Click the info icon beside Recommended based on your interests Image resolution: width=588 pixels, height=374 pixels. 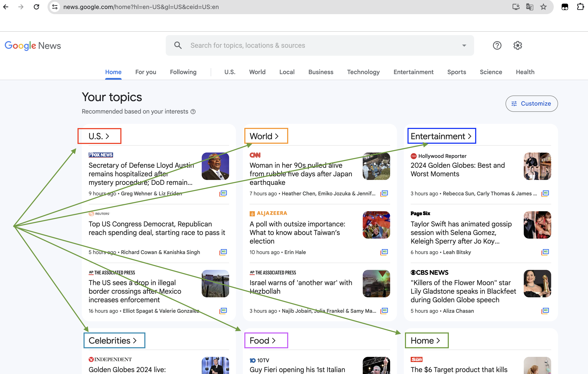193,112
